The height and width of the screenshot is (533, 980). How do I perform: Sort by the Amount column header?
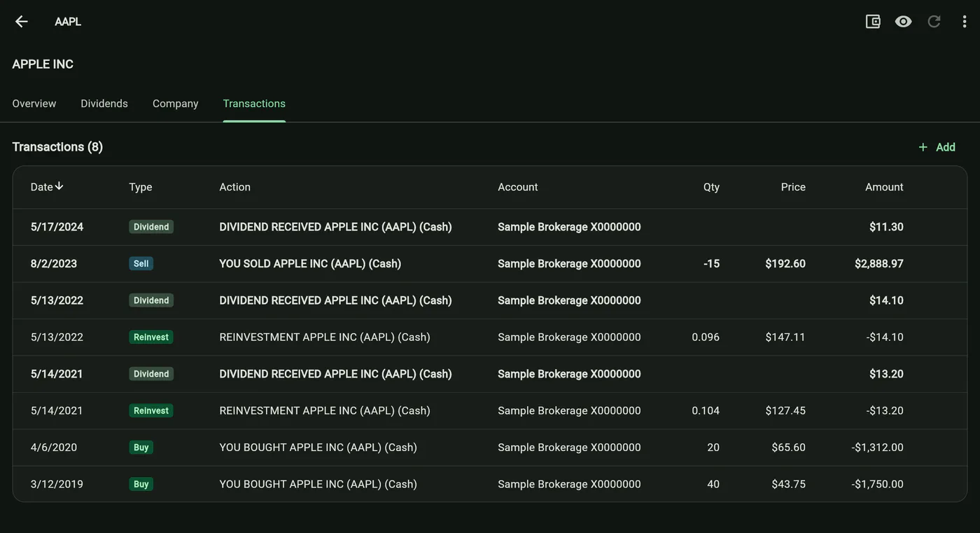tap(884, 187)
